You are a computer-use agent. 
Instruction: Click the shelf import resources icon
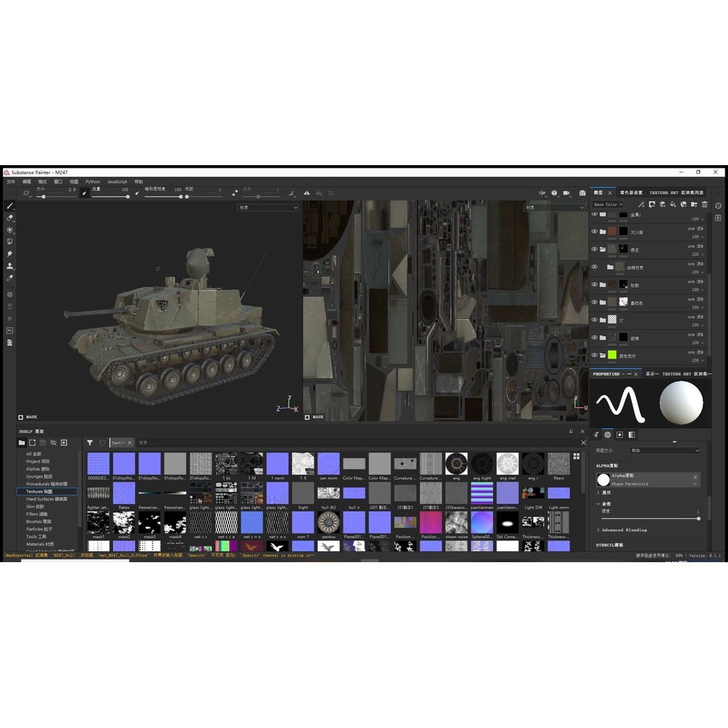pos(64,442)
